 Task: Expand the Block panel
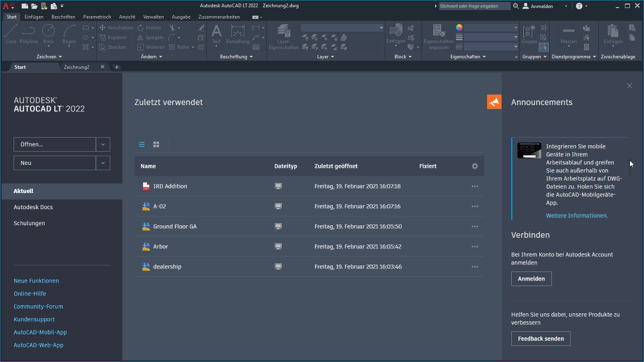coord(403,57)
